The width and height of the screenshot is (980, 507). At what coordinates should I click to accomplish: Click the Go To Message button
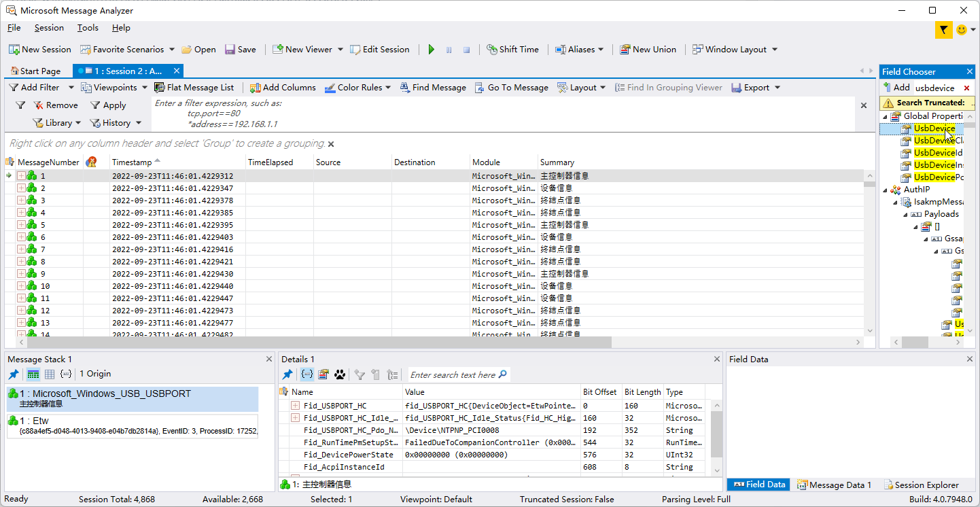(x=511, y=88)
